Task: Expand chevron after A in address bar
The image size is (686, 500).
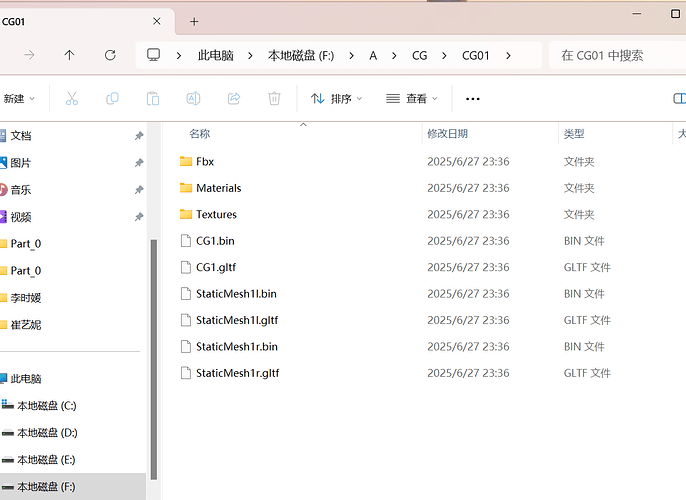Action: tap(394, 56)
